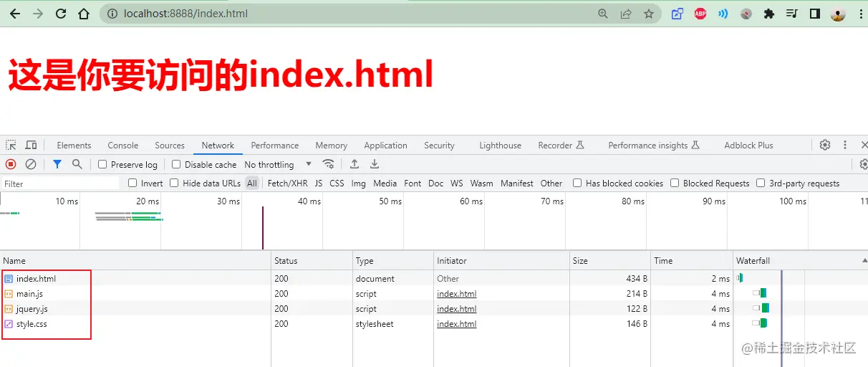Screen dimensions: 868x367
Task: Open index.html initiator link for style.css
Action: [456, 324]
